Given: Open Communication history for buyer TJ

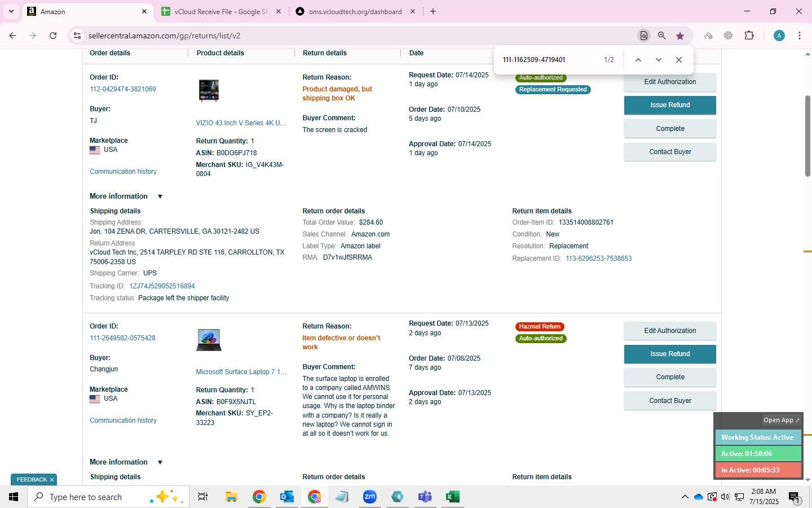Looking at the screenshot, I should pyautogui.click(x=123, y=172).
